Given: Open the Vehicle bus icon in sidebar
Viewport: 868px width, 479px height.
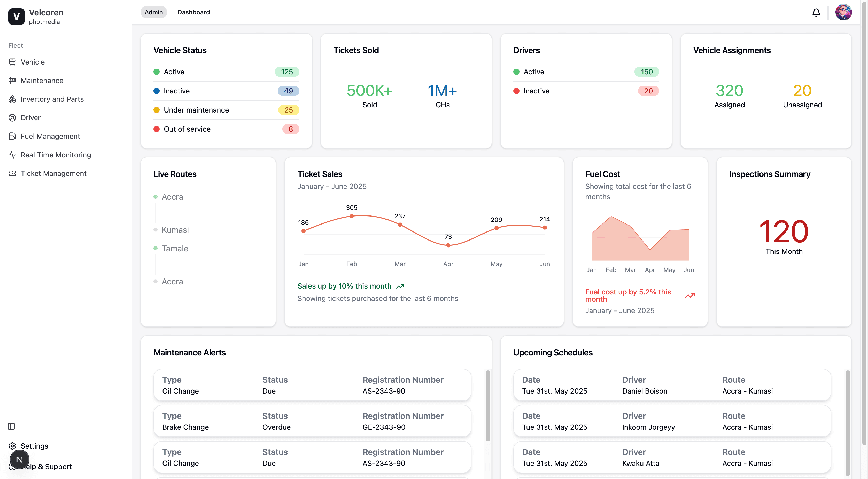Looking at the screenshot, I should pyautogui.click(x=12, y=62).
